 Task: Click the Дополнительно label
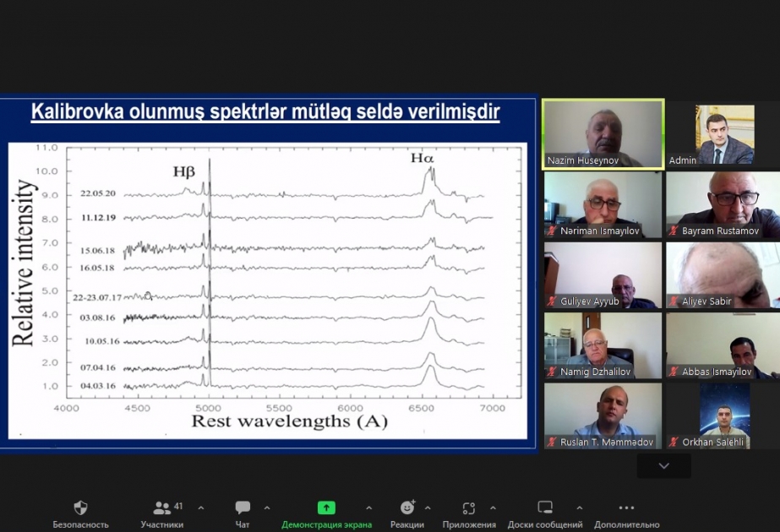pyautogui.click(x=627, y=524)
